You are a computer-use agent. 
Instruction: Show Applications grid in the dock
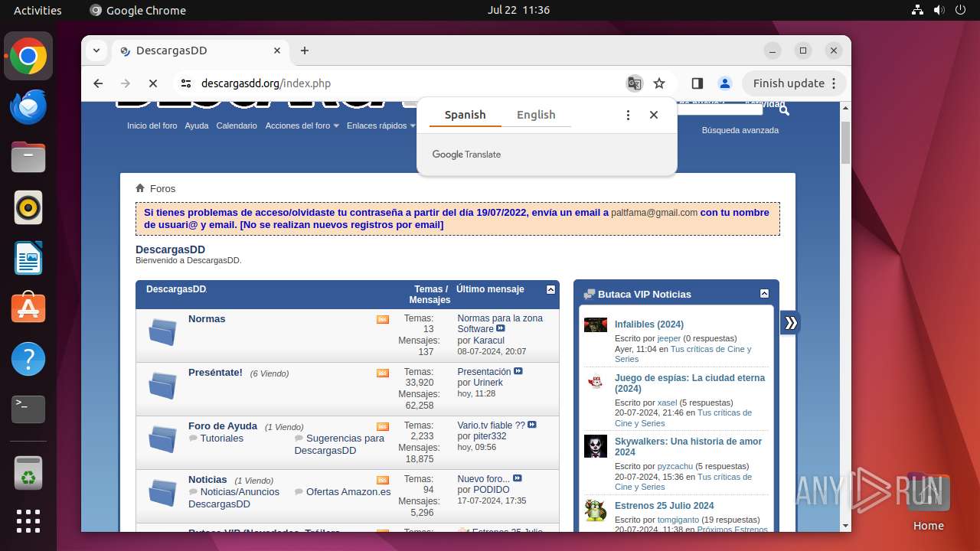pyautogui.click(x=28, y=520)
